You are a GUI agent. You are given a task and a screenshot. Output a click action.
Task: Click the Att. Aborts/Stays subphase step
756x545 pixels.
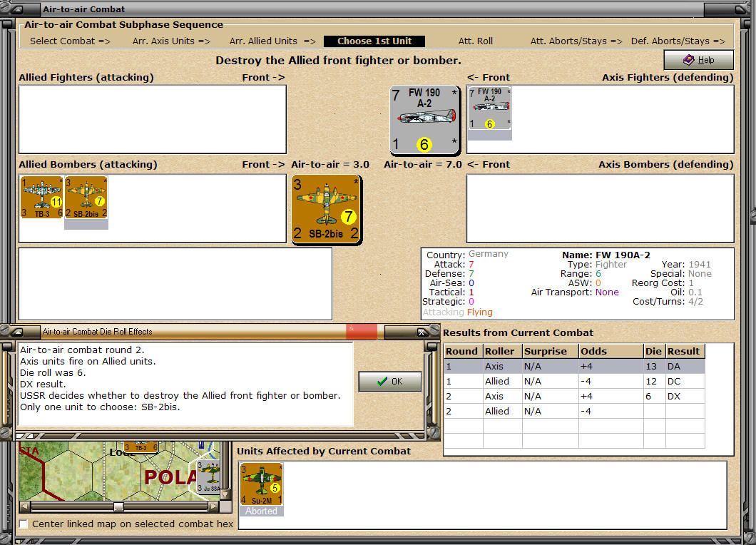tap(576, 41)
